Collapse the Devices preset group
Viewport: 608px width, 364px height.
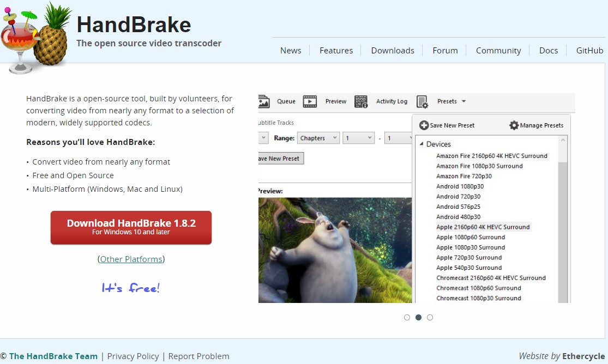[x=422, y=144]
